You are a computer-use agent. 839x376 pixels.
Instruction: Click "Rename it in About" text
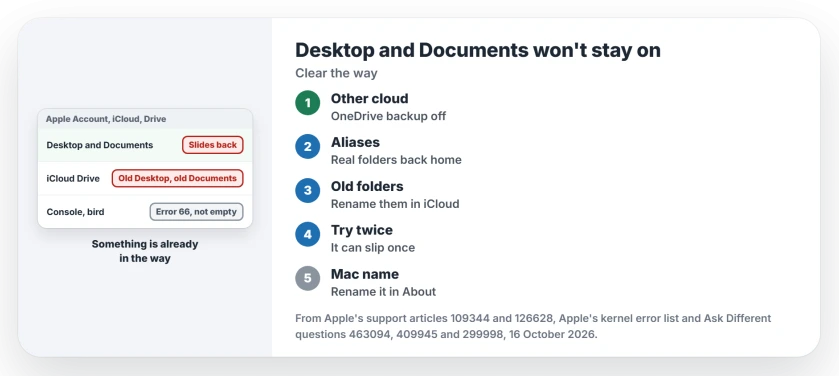(x=383, y=291)
